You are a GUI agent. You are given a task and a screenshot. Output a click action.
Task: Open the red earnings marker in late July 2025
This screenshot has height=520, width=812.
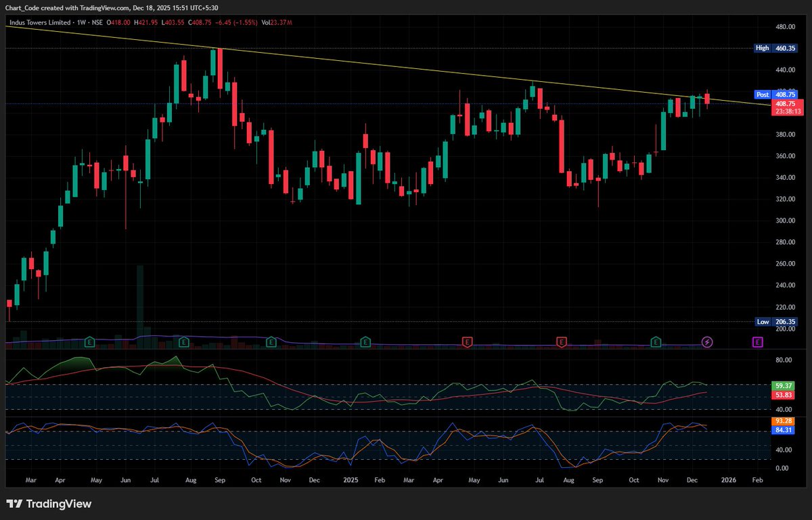pyautogui.click(x=561, y=342)
